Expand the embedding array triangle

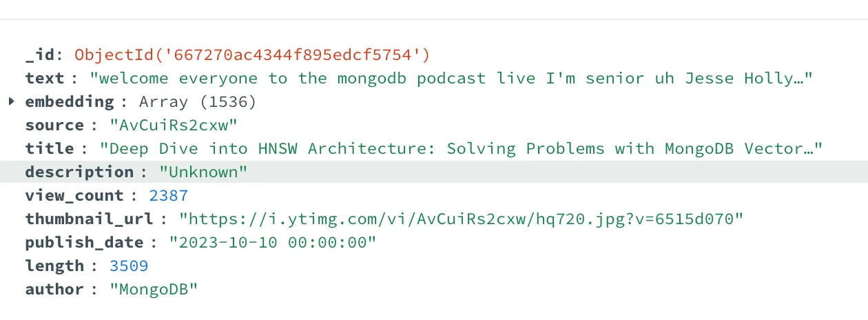click(x=11, y=101)
